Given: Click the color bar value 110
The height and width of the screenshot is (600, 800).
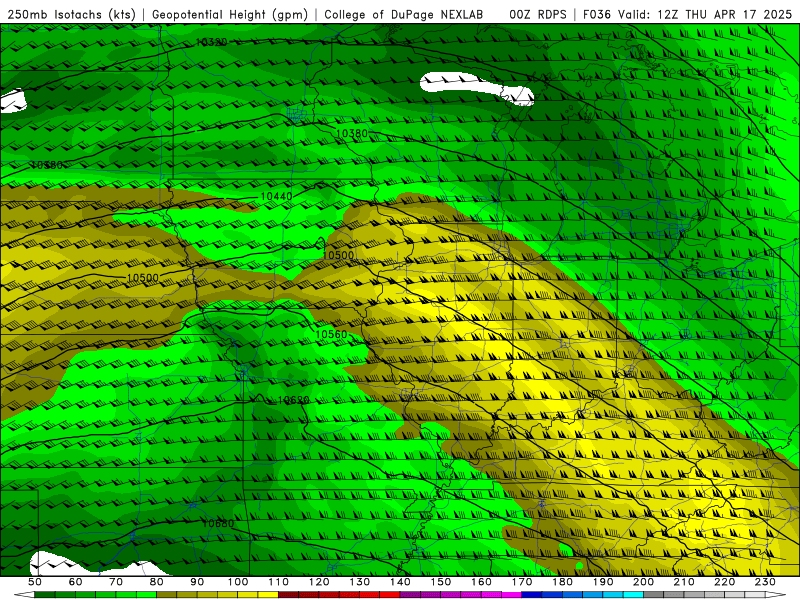Looking at the screenshot, I should click(x=279, y=582).
